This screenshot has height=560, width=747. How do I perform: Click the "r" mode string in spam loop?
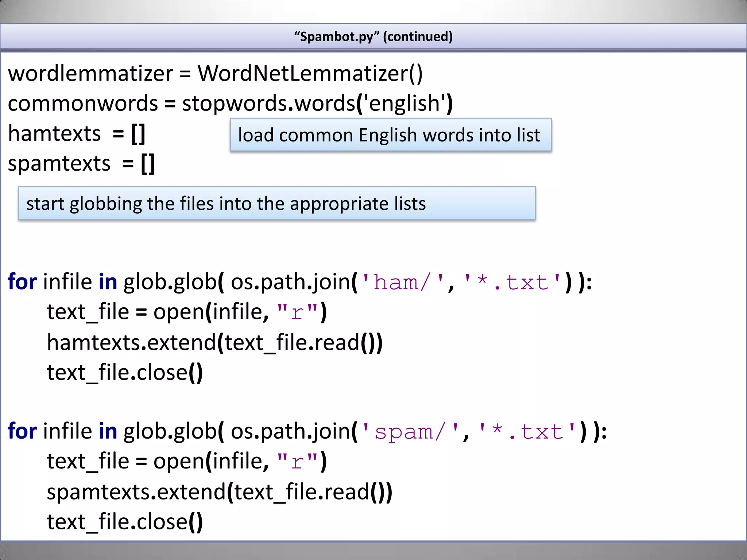pos(297,462)
